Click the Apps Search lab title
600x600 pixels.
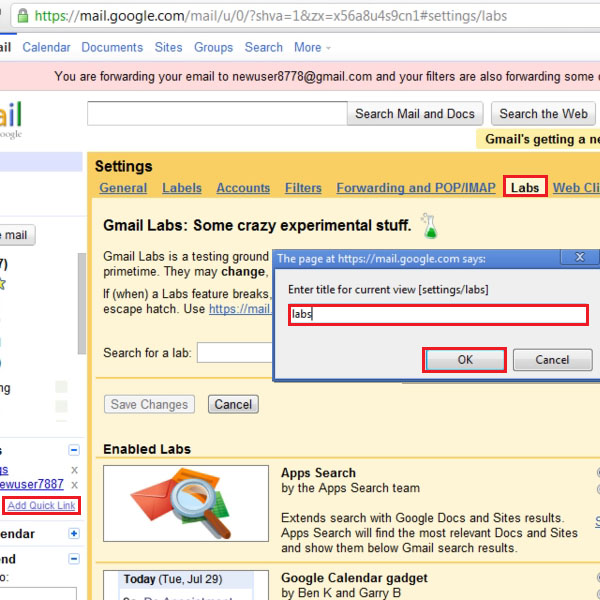pyautogui.click(x=318, y=473)
